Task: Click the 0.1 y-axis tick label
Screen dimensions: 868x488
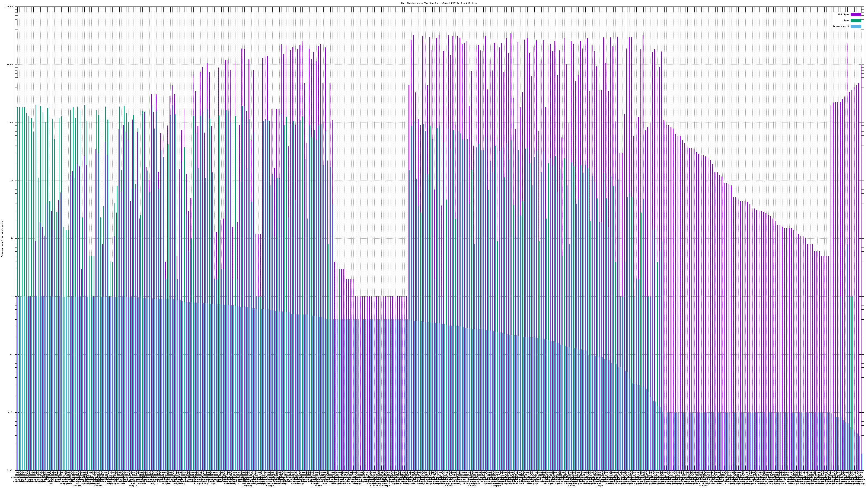Action: (x=11, y=355)
